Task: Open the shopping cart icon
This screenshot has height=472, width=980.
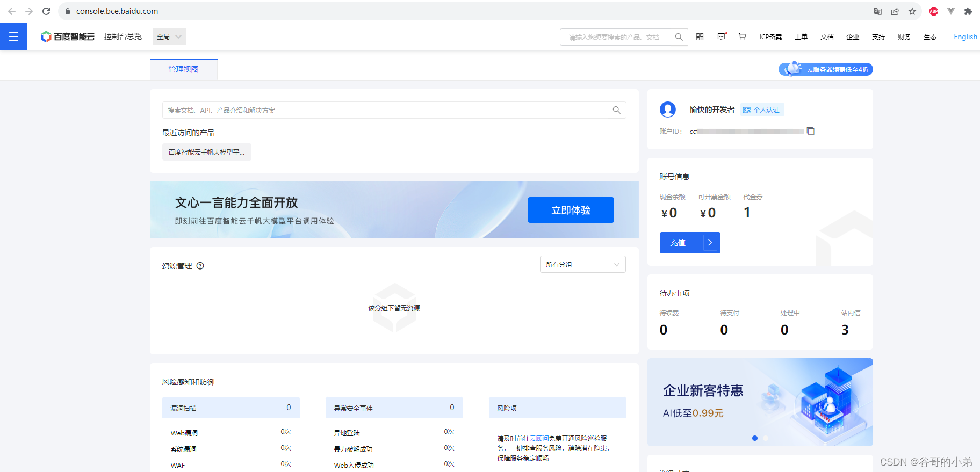Action: click(743, 37)
